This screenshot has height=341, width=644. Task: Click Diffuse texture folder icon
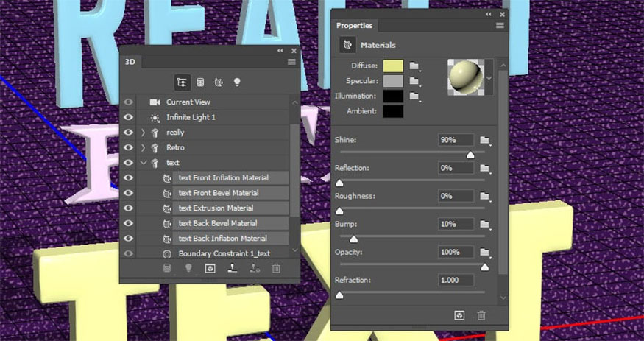(414, 66)
